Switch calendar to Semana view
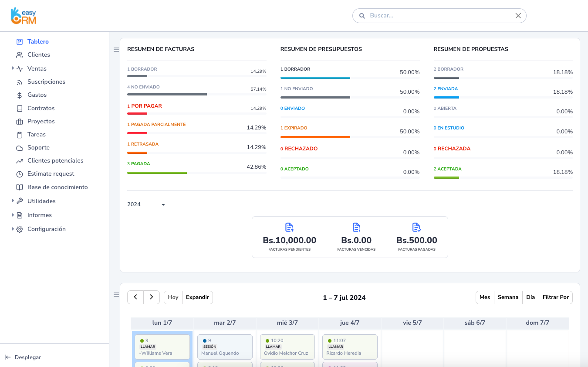 (508, 297)
